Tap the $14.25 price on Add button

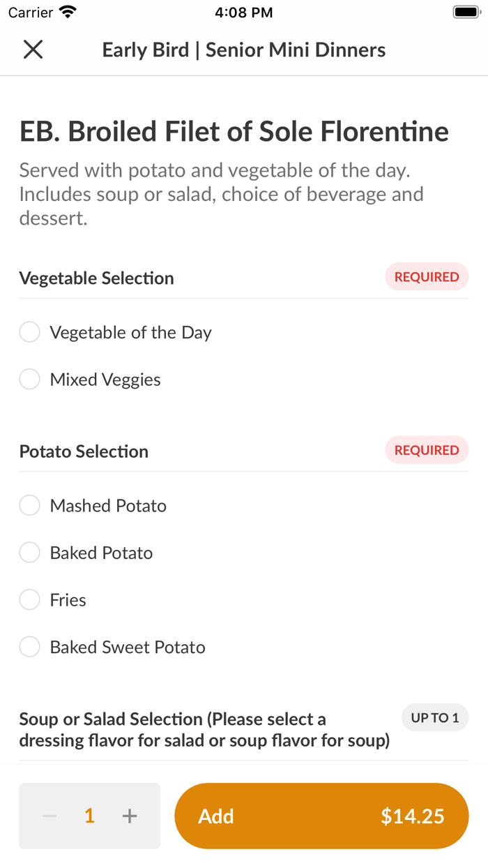point(412,816)
